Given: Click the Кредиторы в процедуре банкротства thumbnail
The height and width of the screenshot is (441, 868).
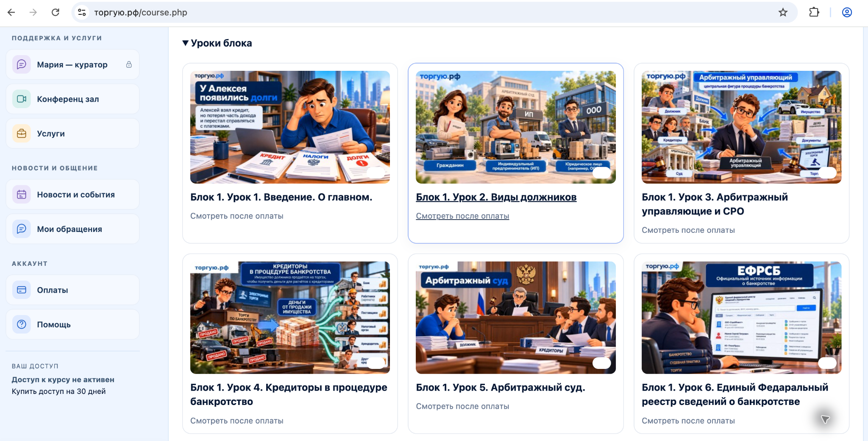Looking at the screenshot, I should (290, 318).
